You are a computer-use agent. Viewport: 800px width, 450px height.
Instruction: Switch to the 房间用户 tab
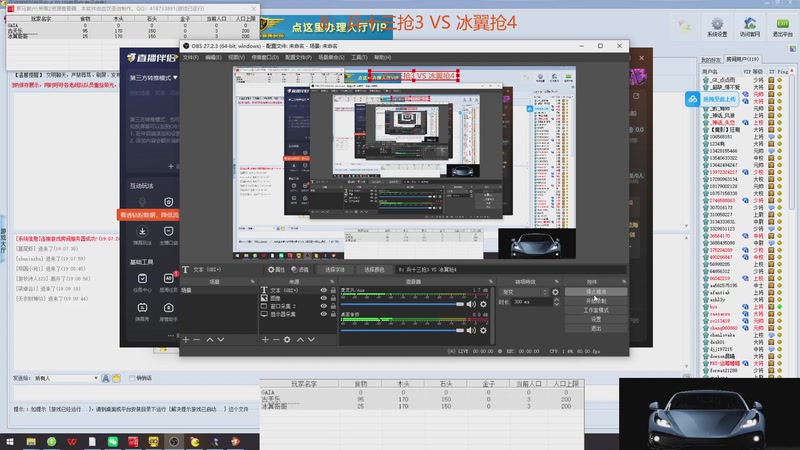(x=743, y=59)
